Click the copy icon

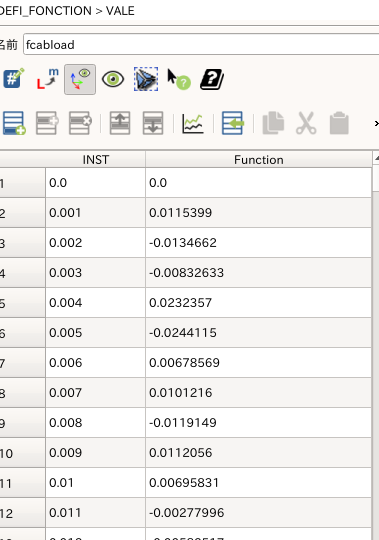coord(273,123)
